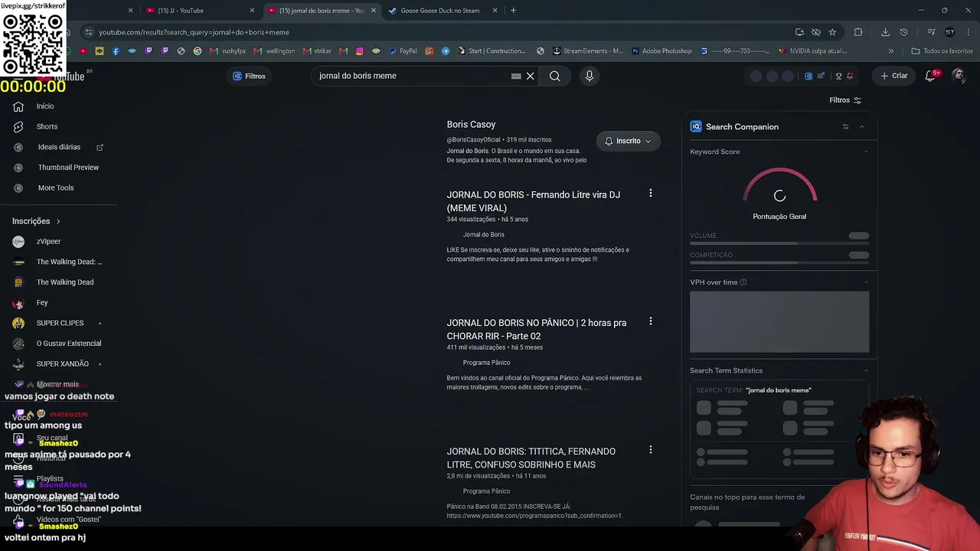This screenshot has width=980, height=551.
Task: Open the Chrome extensions puzzle icon
Action: (858, 32)
